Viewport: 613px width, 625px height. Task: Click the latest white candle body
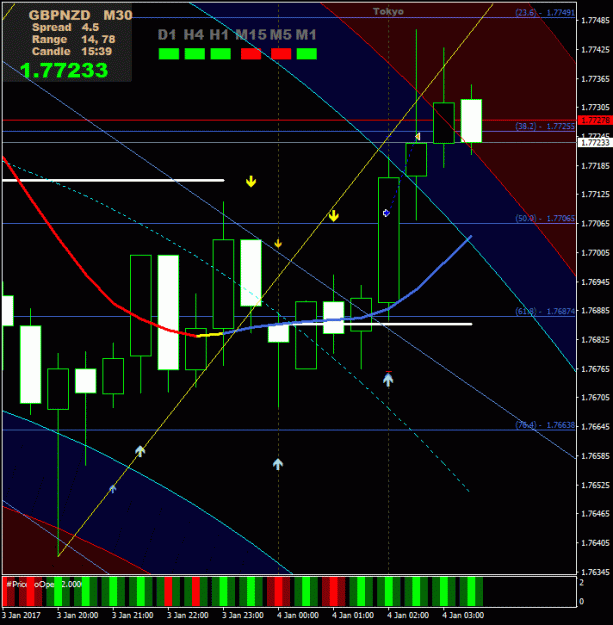point(472,121)
